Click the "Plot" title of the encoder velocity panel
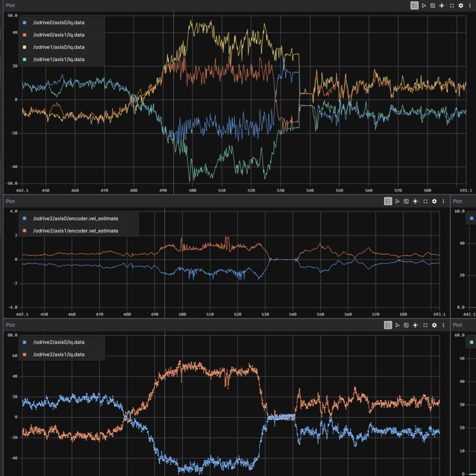Image resolution: width=476 pixels, height=476 pixels. coord(10,201)
